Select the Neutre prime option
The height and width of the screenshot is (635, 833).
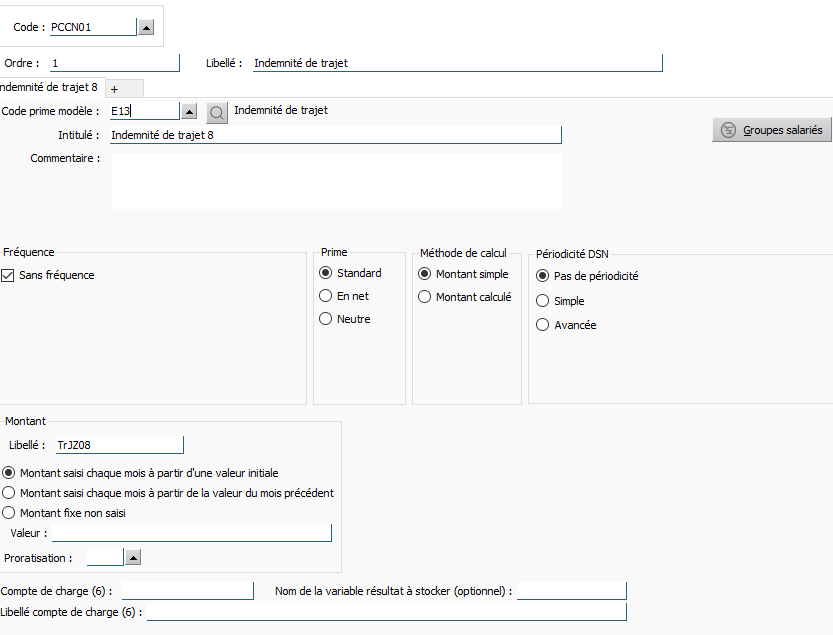tap(326, 318)
